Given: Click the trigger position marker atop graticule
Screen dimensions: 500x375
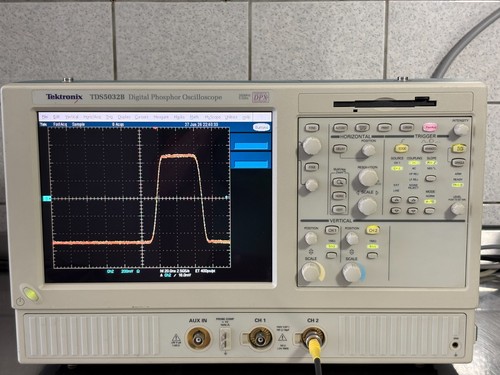Looking at the screenshot, I should (x=155, y=128).
